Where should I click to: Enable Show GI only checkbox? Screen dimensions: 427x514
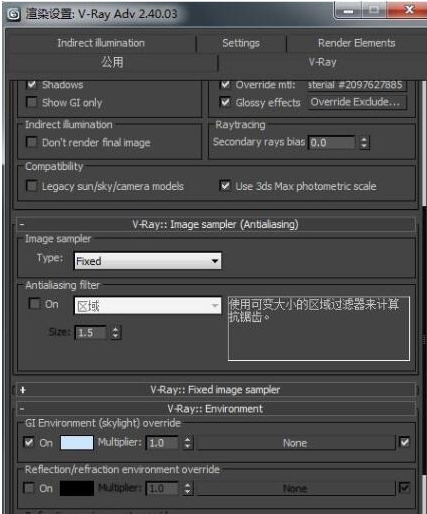(x=32, y=102)
